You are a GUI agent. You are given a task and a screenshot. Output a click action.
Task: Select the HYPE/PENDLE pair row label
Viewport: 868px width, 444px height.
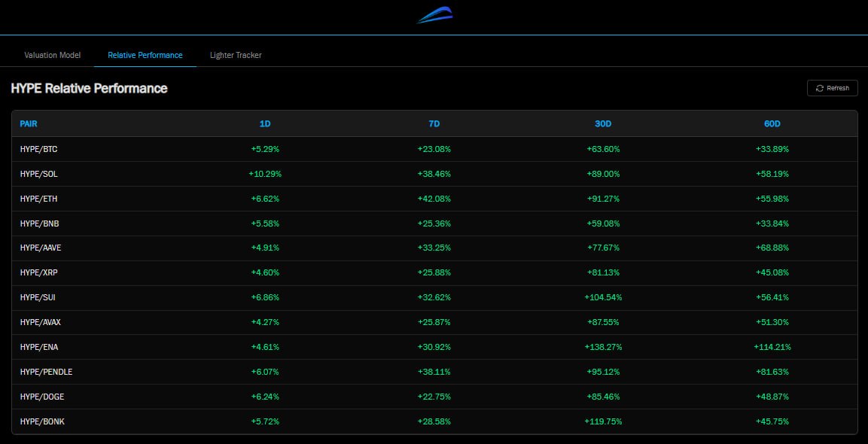pos(46,372)
